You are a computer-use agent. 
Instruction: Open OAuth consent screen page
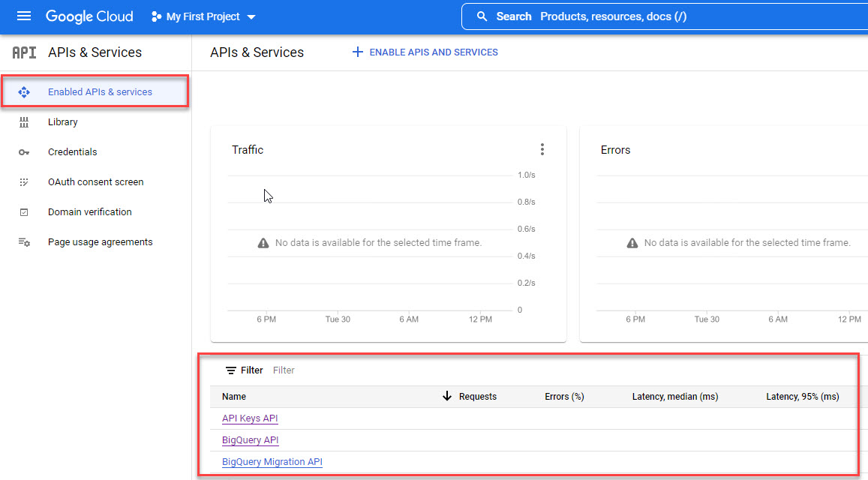coord(95,182)
